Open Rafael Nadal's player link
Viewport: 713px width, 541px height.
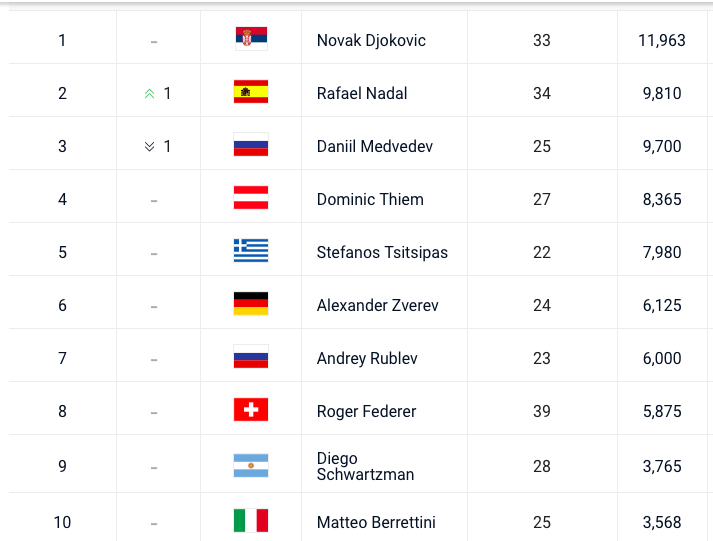coord(362,93)
